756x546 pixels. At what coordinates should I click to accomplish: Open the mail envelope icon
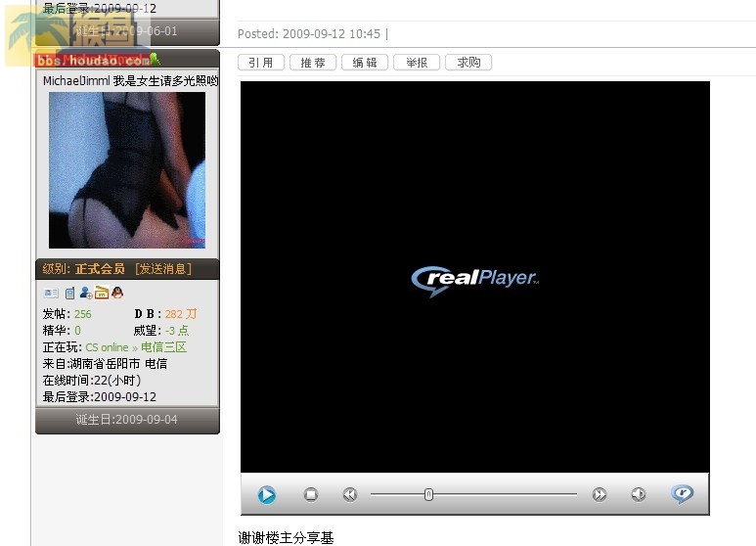pyautogui.click(x=102, y=293)
